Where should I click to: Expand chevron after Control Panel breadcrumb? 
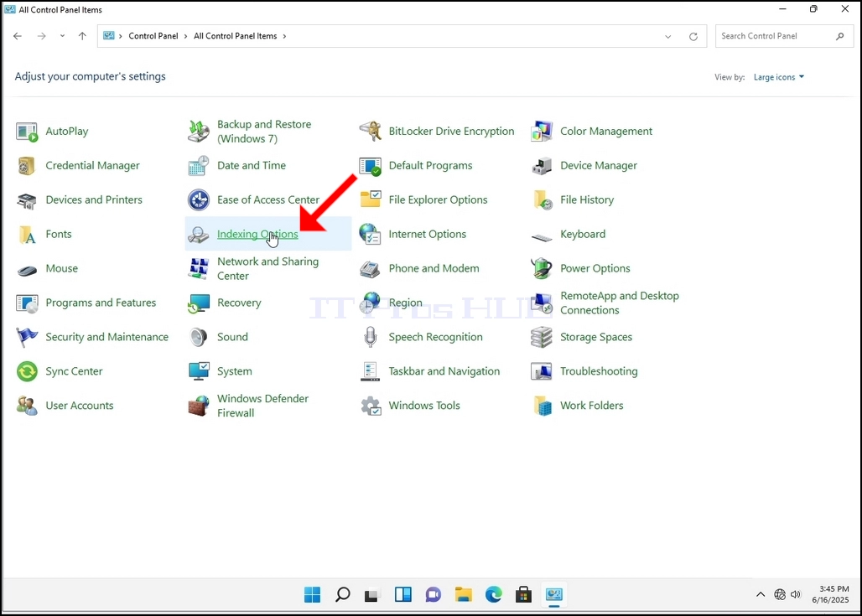[x=186, y=36]
